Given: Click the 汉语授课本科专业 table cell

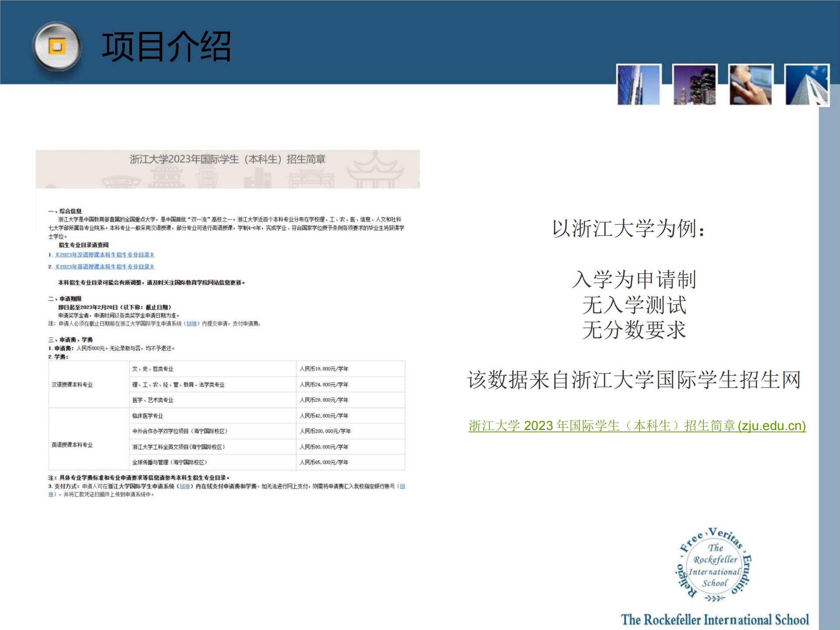Looking at the screenshot, I should click(89, 385).
